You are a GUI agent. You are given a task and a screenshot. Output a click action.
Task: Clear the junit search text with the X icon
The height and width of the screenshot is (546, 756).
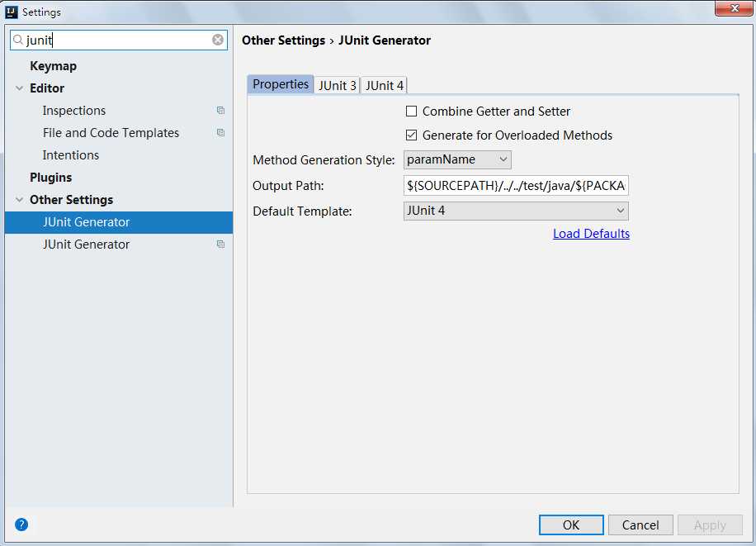point(218,40)
